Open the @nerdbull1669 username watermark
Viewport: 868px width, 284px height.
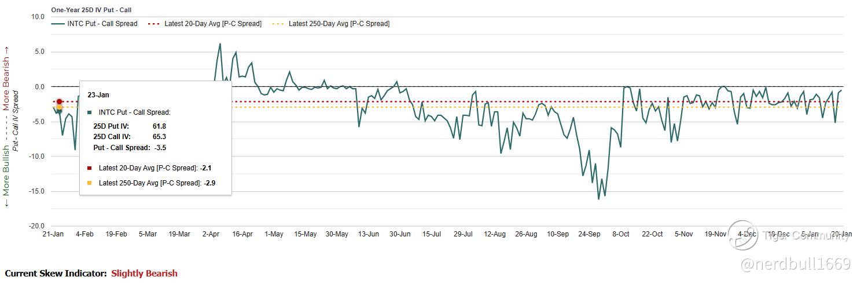tap(796, 264)
